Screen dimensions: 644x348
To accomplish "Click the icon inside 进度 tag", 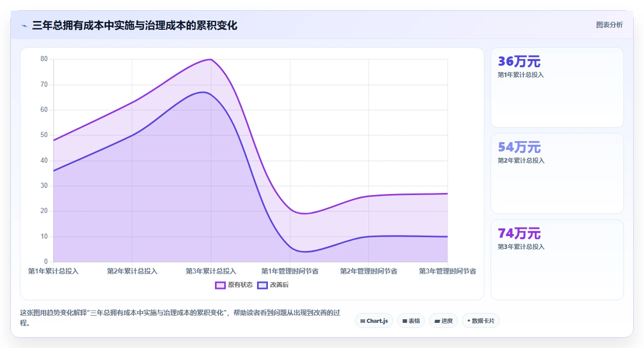I will pos(437,321).
